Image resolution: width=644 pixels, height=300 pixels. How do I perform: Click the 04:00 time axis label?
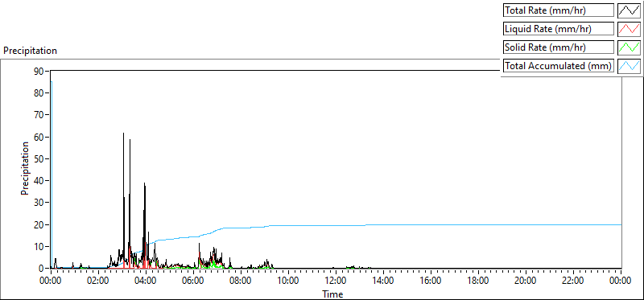pyautogui.click(x=146, y=282)
